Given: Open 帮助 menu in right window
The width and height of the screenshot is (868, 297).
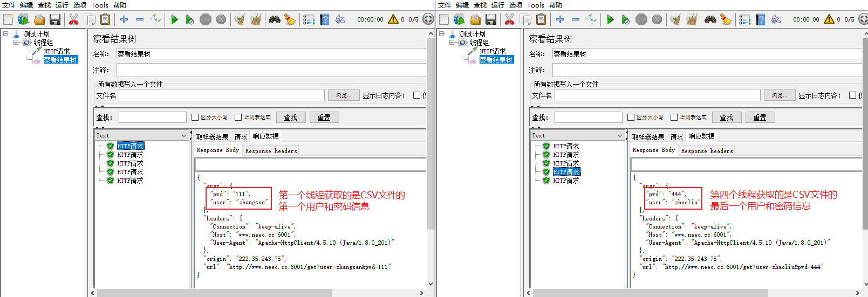Looking at the screenshot, I should pyautogui.click(x=556, y=5).
